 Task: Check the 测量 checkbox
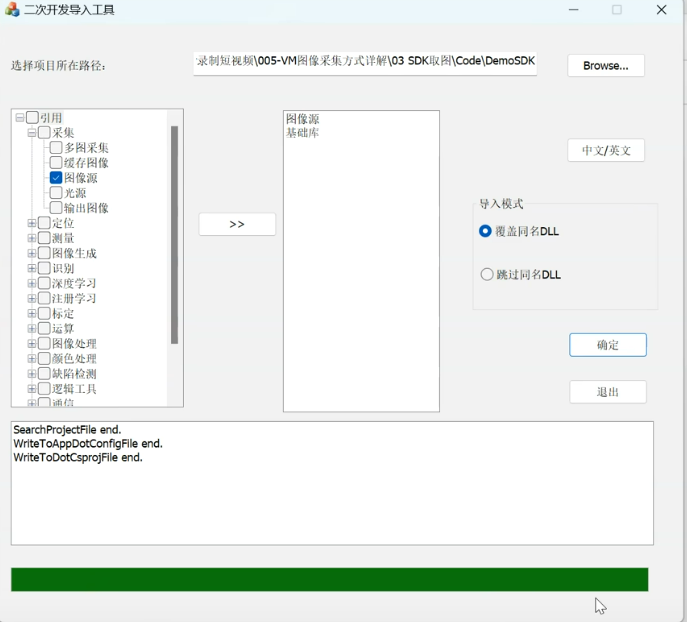44,238
